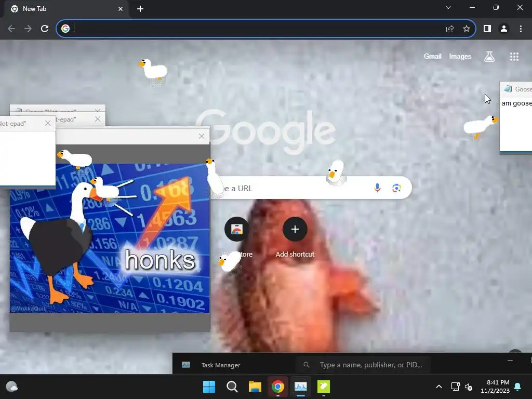Image resolution: width=532 pixels, height=399 pixels.
Task: Click the Task Manager title icon
Action: point(186,365)
